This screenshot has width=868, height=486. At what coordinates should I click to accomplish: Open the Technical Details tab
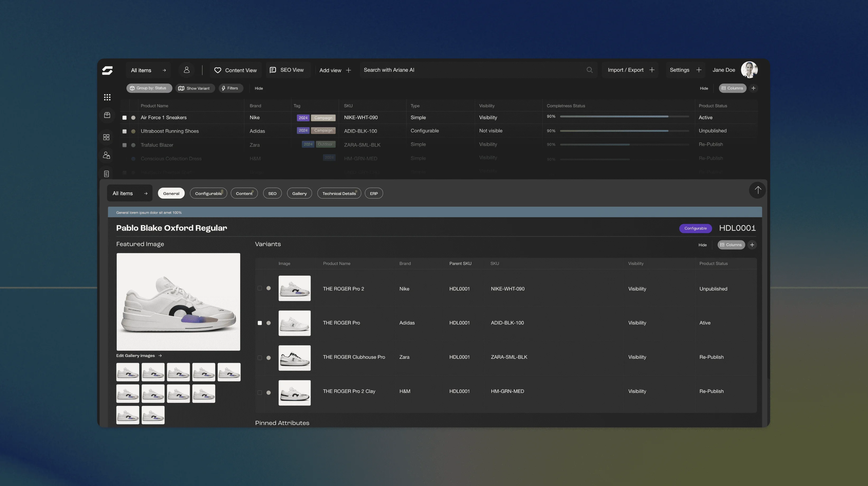click(339, 193)
